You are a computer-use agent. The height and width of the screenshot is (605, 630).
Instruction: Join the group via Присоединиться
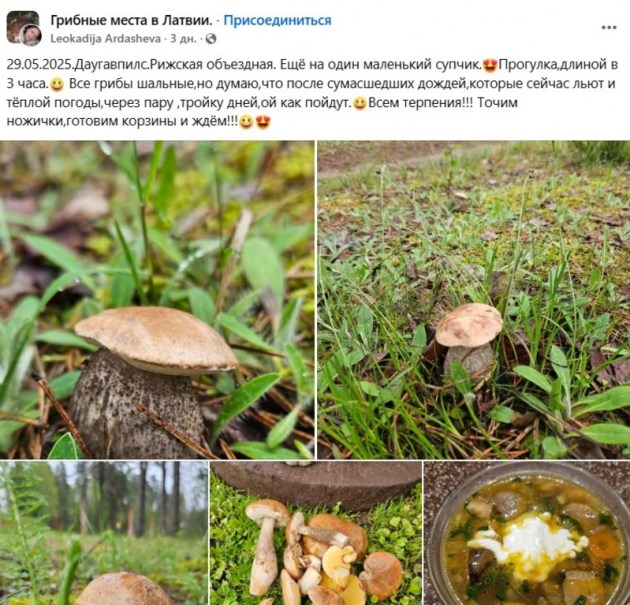coord(277,20)
